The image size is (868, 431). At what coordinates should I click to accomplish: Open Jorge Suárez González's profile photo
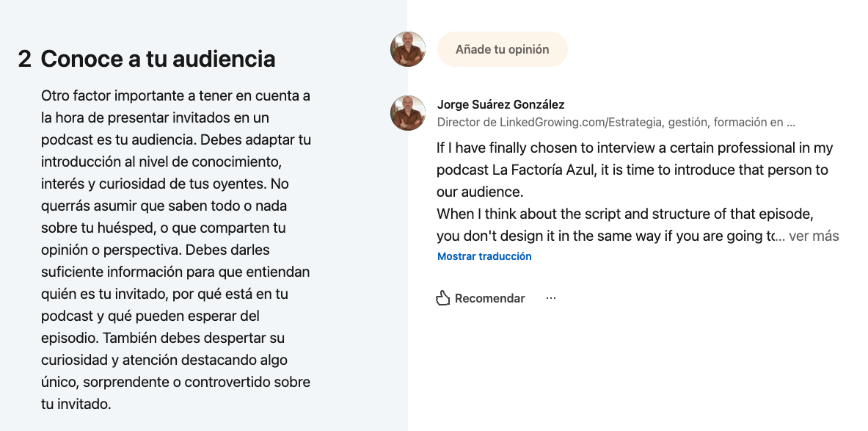408,113
